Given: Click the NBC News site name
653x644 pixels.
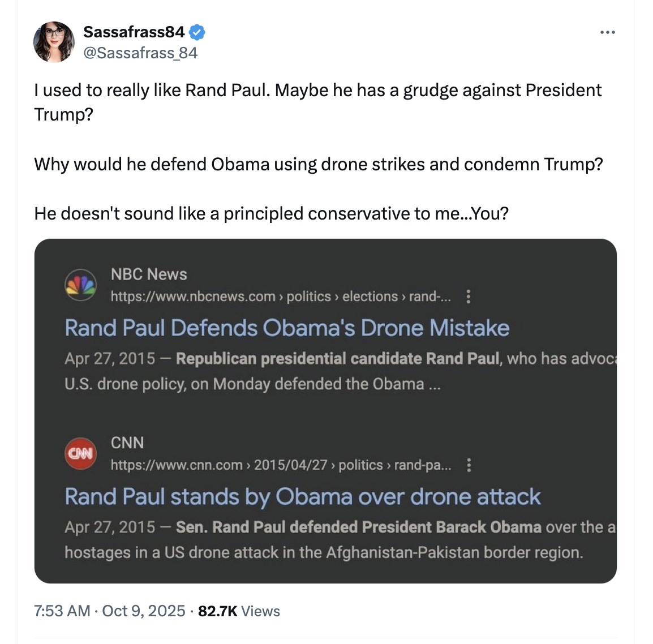Looking at the screenshot, I should (x=149, y=274).
